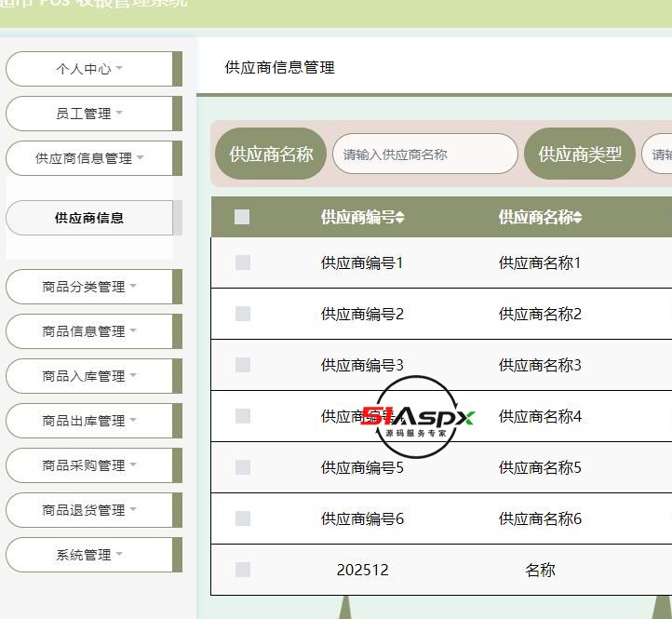Toggle the select-all checkbox in table header

(x=242, y=217)
